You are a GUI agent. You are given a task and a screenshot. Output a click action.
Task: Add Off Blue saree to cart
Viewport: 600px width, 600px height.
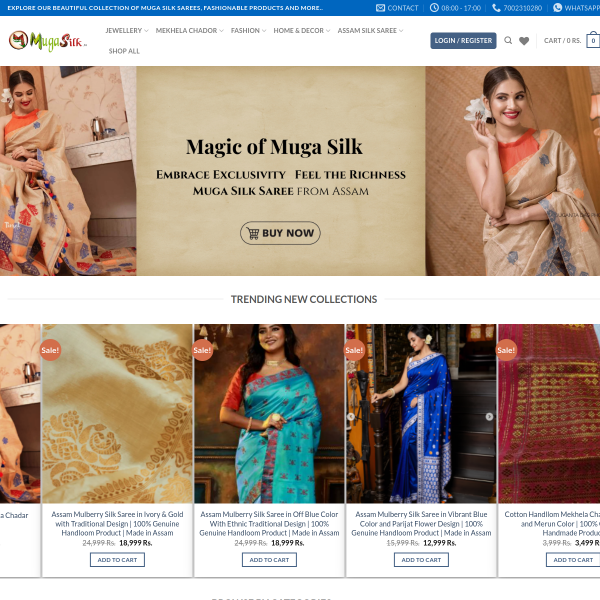click(269, 560)
